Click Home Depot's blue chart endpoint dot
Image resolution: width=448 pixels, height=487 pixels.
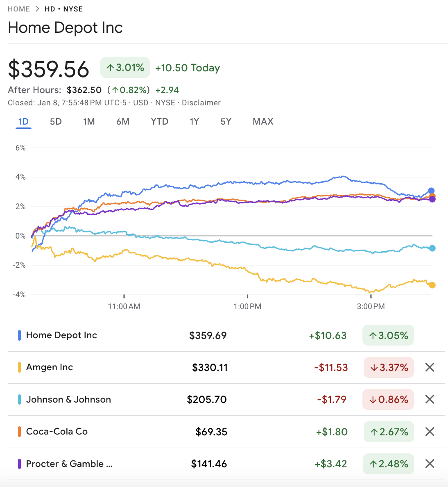pyautogui.click(x=431, y=191)
